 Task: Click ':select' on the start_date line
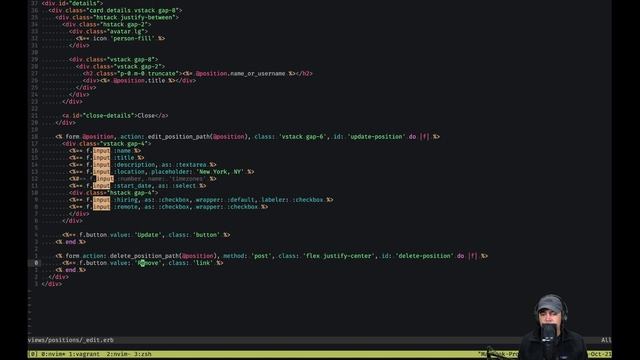pos(183,186)
